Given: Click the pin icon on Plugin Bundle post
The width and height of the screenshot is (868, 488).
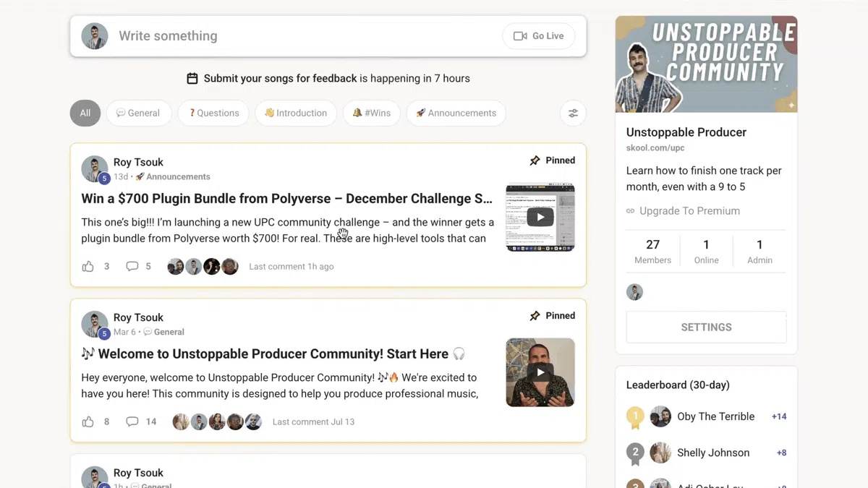Looking at the screenshot, I should [535, 160].
